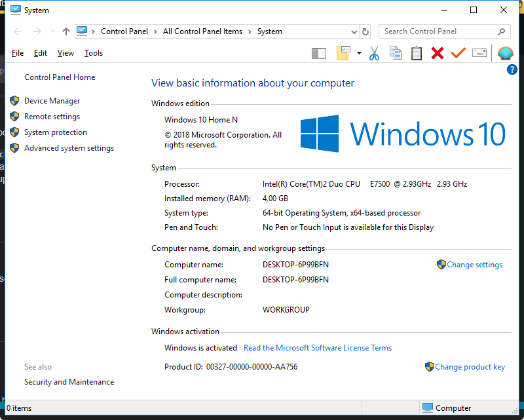Click the Search Control Panel field
This screenshot has width=524, height=420.
445,31
